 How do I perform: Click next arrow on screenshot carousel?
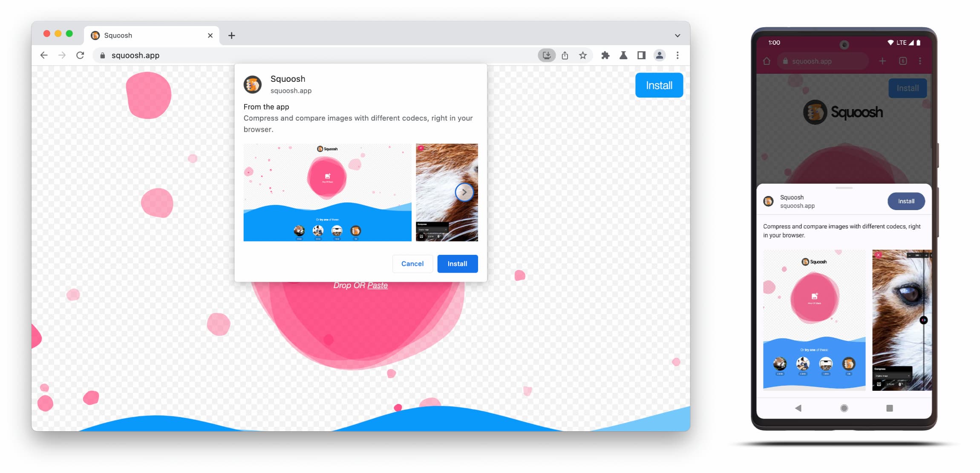pos(464,192)
